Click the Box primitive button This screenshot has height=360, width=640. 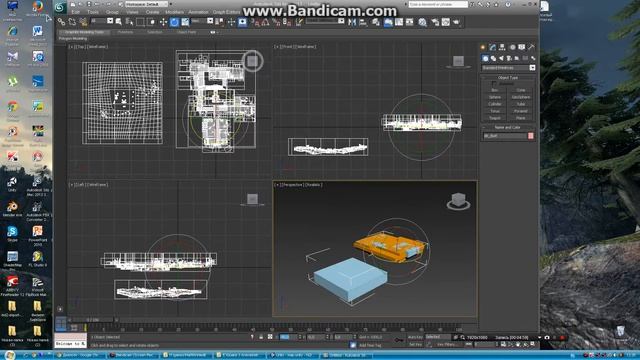point(495,90)
